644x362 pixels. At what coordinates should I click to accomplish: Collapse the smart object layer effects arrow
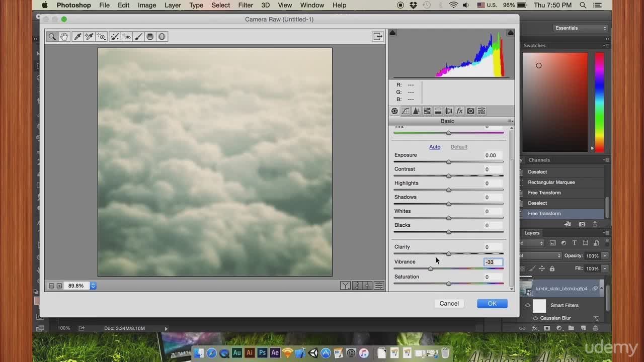pos(602,289)
